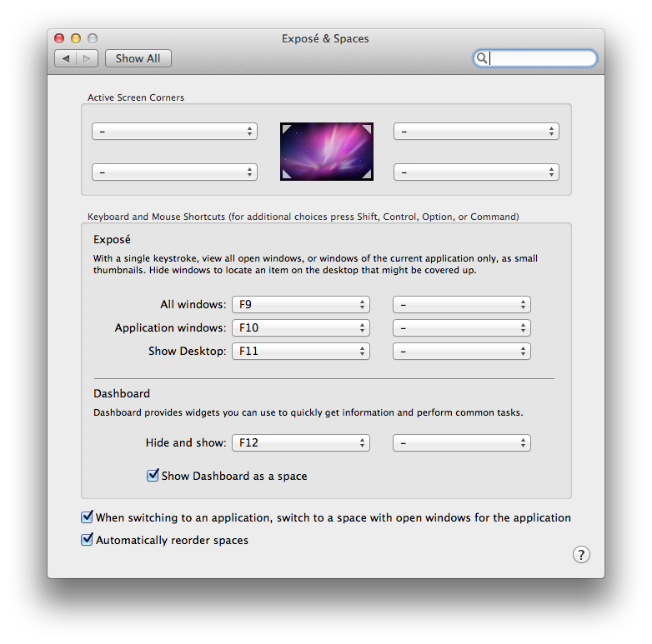Click the 'Dashboard provides widgets' description text

click(x=308, y=412)
